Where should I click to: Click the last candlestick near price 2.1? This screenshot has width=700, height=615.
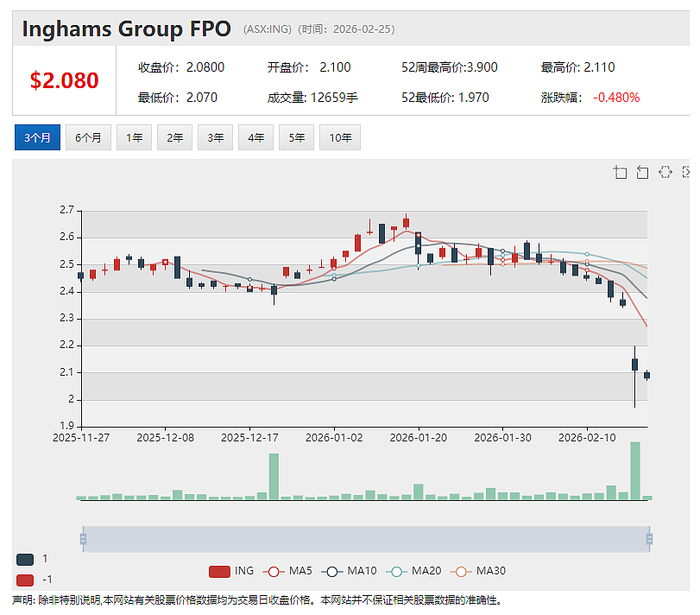646,375
